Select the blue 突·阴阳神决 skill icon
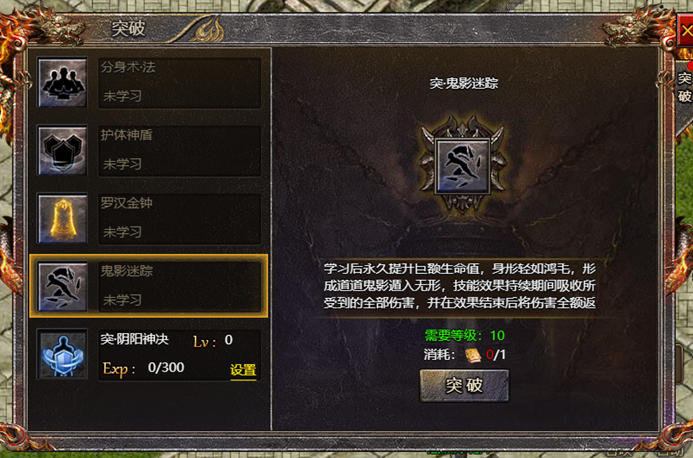The height and width of the screenshot is (458, 693). pyautogui.click(x=62, y=355)
